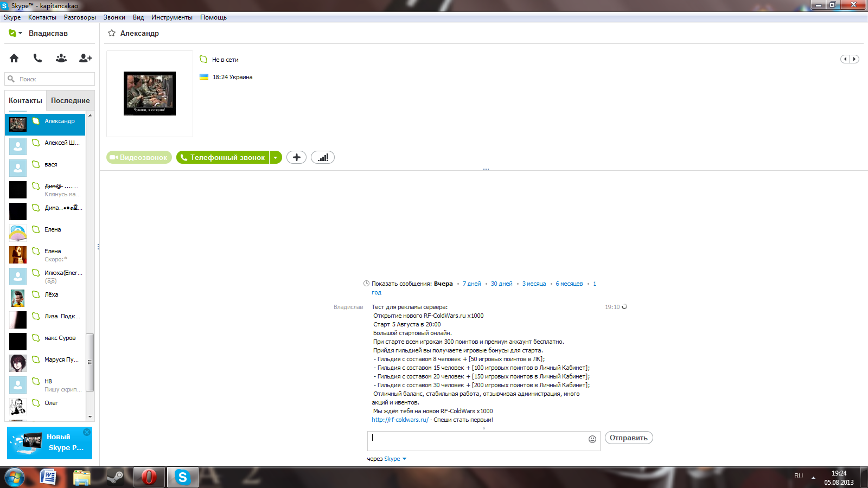This screenshot has width=868, height=488.
Task: Mark Александр as favorite with the star
Action: point(112,33)
